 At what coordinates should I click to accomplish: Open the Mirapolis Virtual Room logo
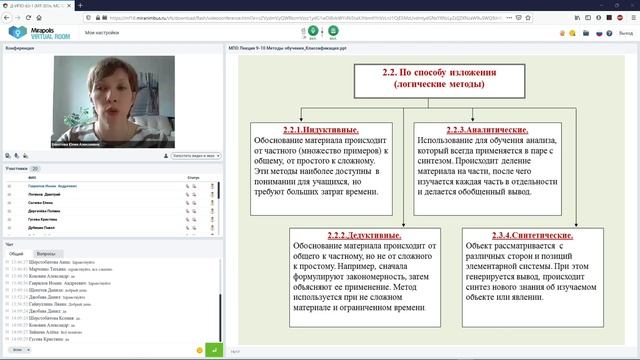click(40, 33)
